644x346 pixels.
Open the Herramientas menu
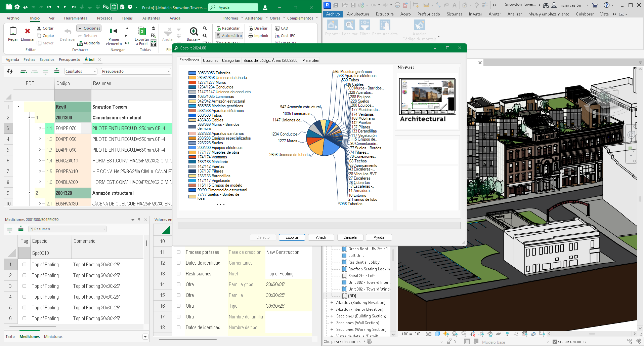(x=76, y=18)
